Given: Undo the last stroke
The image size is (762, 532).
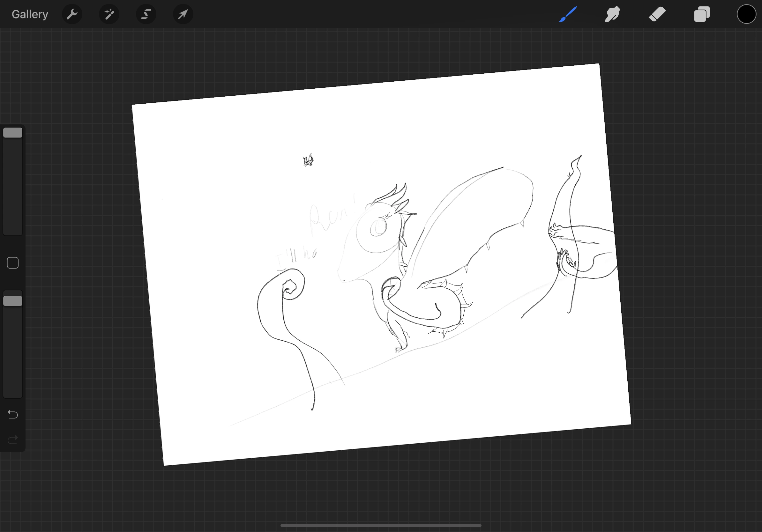Looking at the screenshot, I should 13,414.
